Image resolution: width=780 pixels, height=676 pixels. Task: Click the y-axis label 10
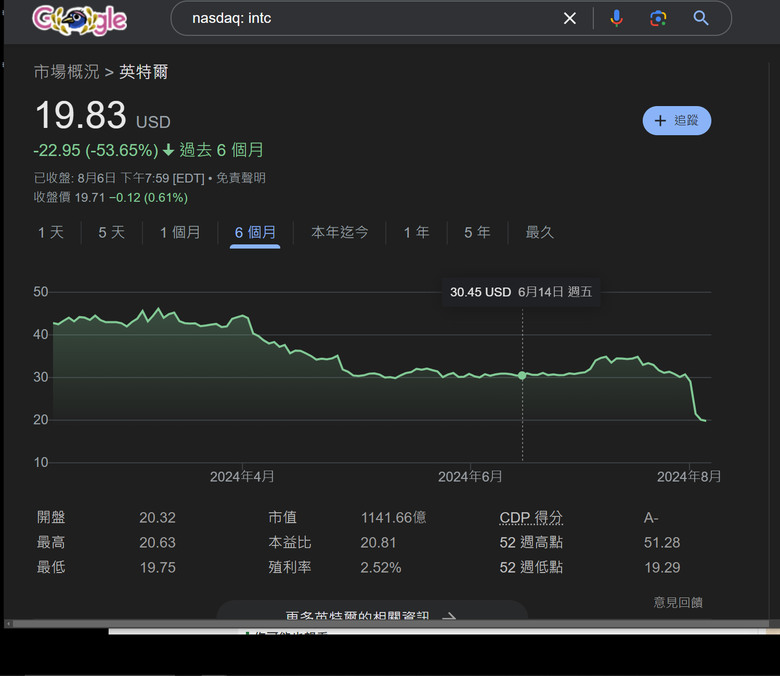(41, 463)
